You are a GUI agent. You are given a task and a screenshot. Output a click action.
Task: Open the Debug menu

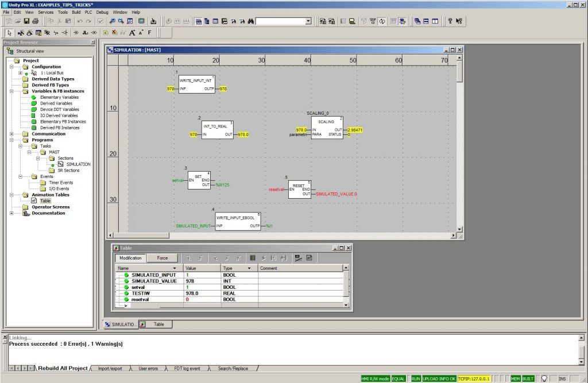[x=102, y=12]
